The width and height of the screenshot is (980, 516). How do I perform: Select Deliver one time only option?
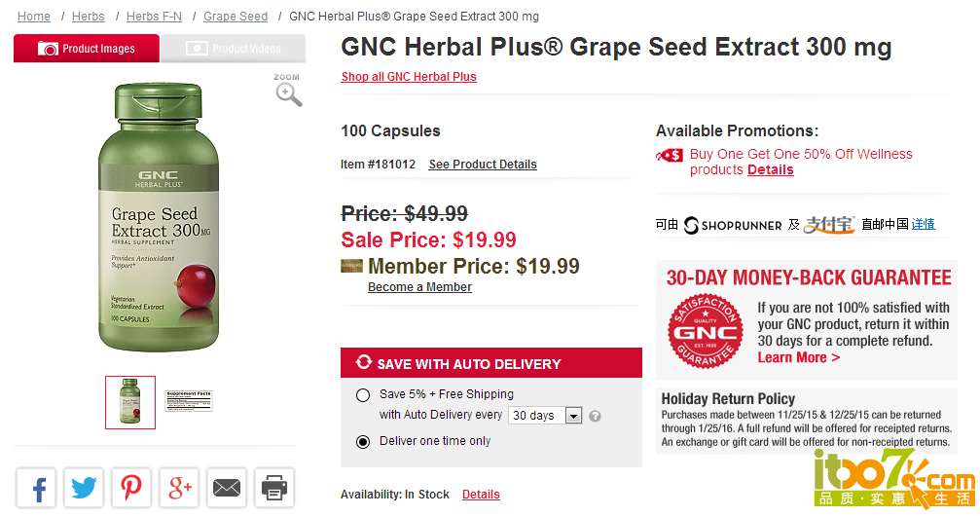(362, 442)
